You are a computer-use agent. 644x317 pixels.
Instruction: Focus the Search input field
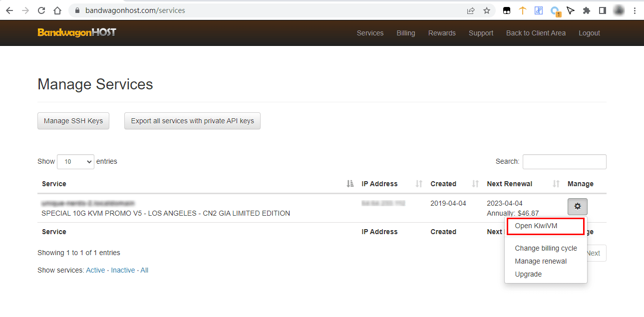click(564, 162)
